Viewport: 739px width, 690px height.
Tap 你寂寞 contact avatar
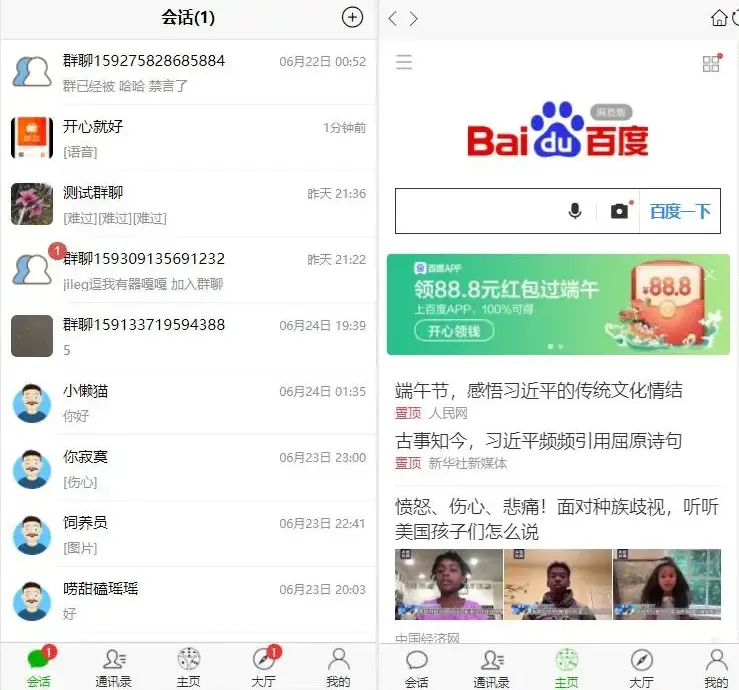[x=32, y=468]
